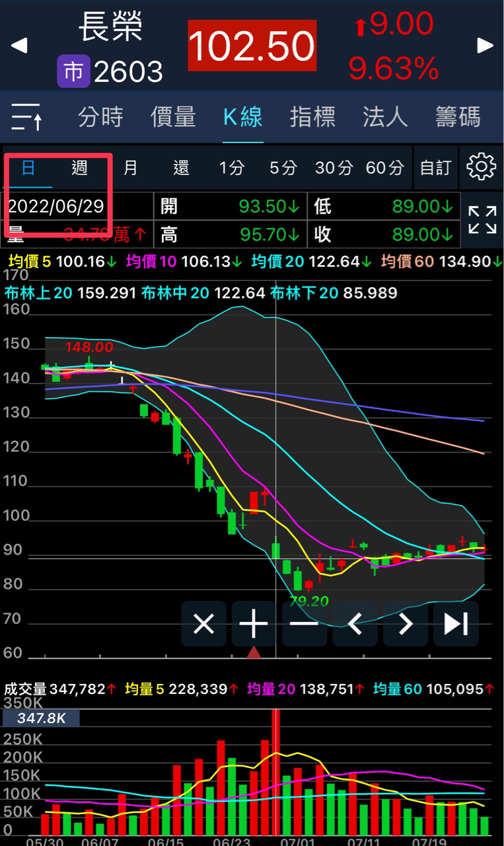The height and width of the screenshot is (846, 504).
Task: Tap 均價 20 moving average label
Action: pos(311,262)
